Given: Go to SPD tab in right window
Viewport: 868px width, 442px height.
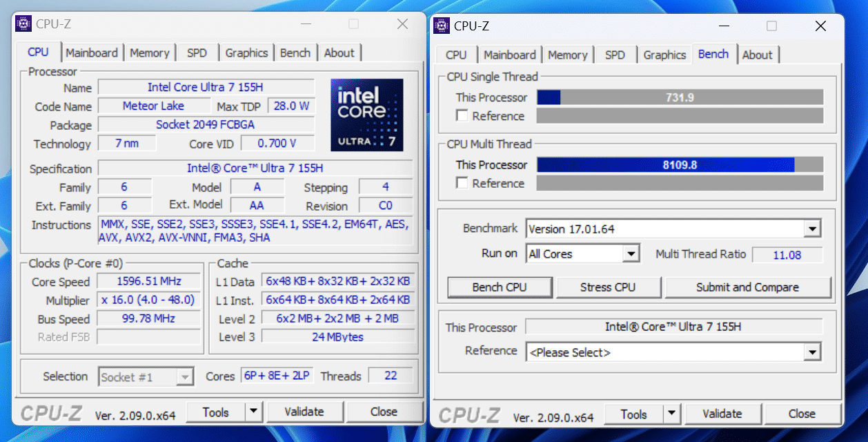Looking at the screenshot, I should [615, 55].
